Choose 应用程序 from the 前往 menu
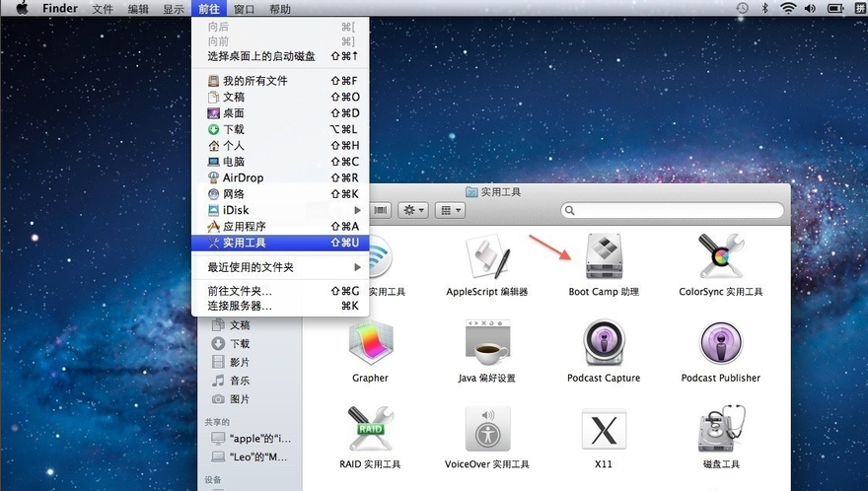This screenshot has height=491, width=868. [x=280, y=227]
